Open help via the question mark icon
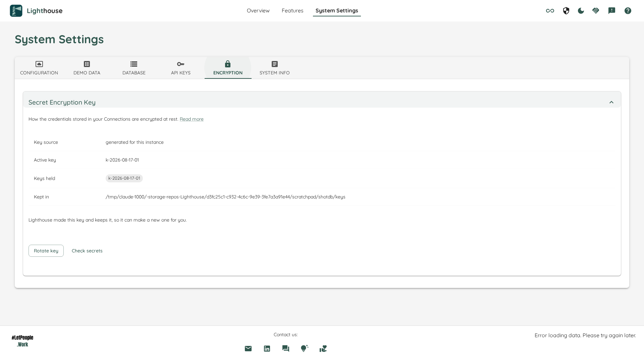The height and width of the screenshot is (362, 644). click(628, 11)
